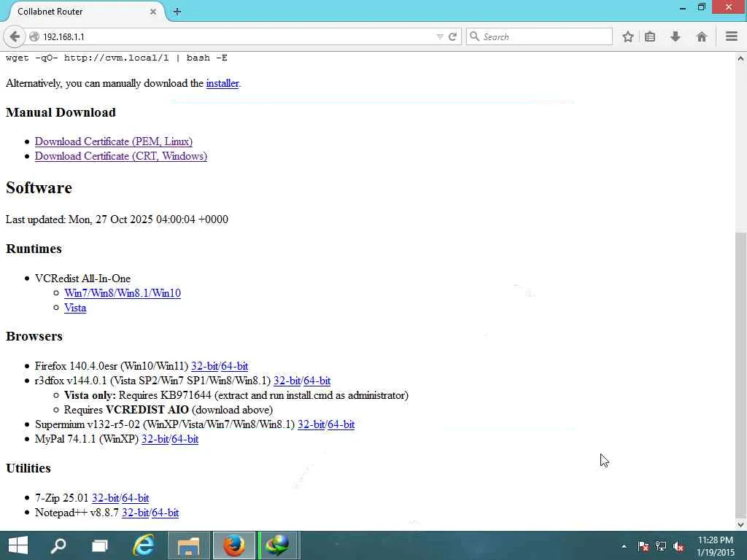Open File Explorer from taskbar
The height and width of the screenshot is (560, 747).
coord(189,545)
